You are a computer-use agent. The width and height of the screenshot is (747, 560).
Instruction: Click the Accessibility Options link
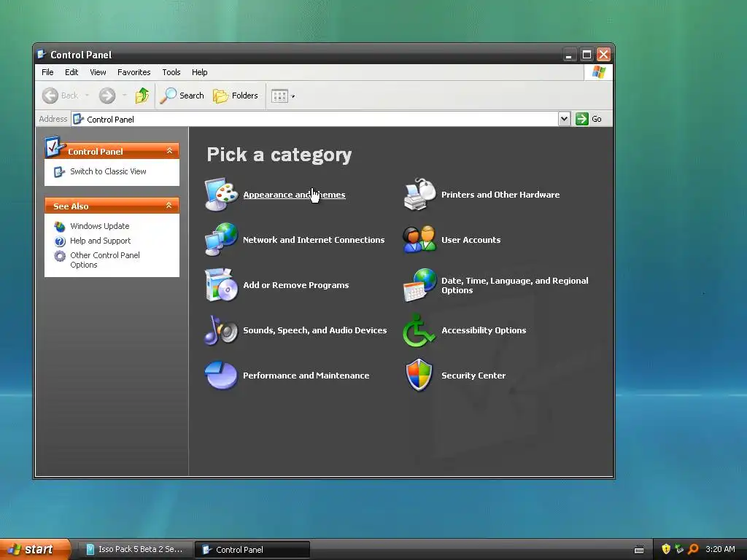pyautogui.click(x=484, y=330)
